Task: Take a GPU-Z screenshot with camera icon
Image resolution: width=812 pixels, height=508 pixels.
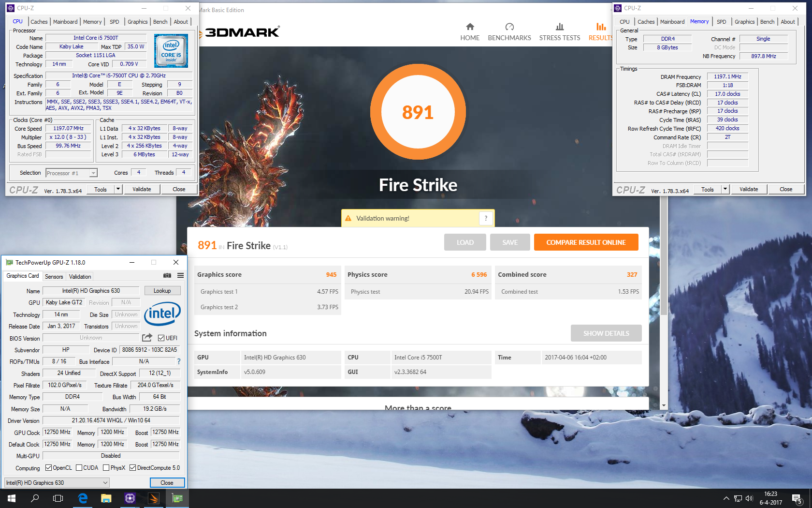Action: pos(167,276)
